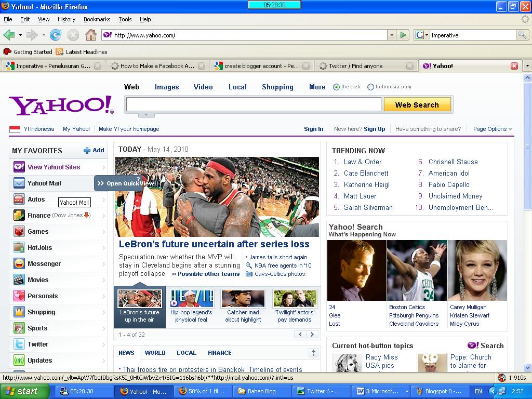
Task: Open LeBron's future uncertain headline
Action: click(214, 244)
